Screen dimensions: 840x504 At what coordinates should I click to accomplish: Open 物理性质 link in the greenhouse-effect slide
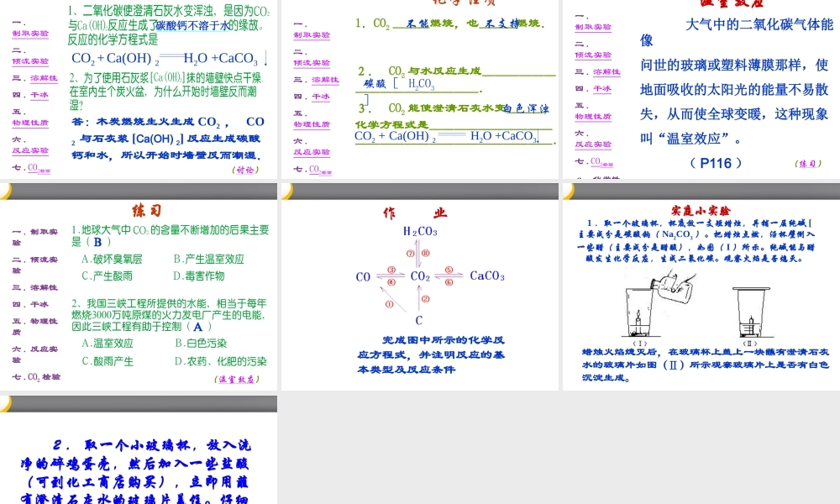point(593,116)
